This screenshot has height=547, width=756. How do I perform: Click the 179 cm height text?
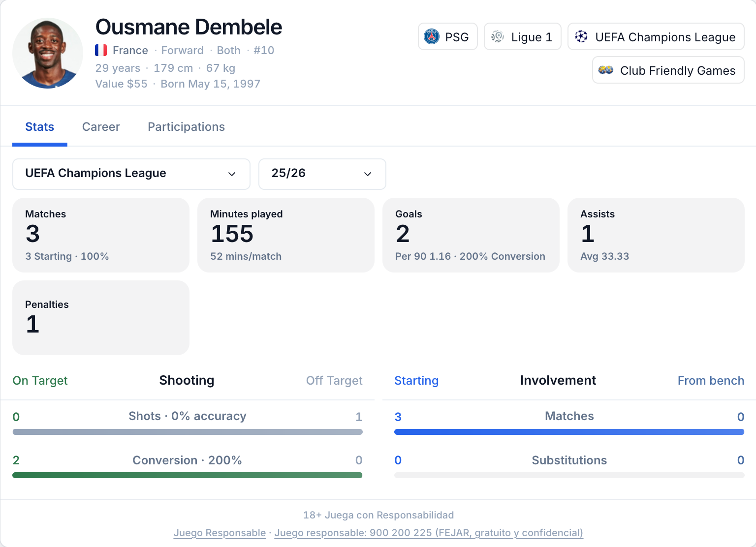point(173,68)
